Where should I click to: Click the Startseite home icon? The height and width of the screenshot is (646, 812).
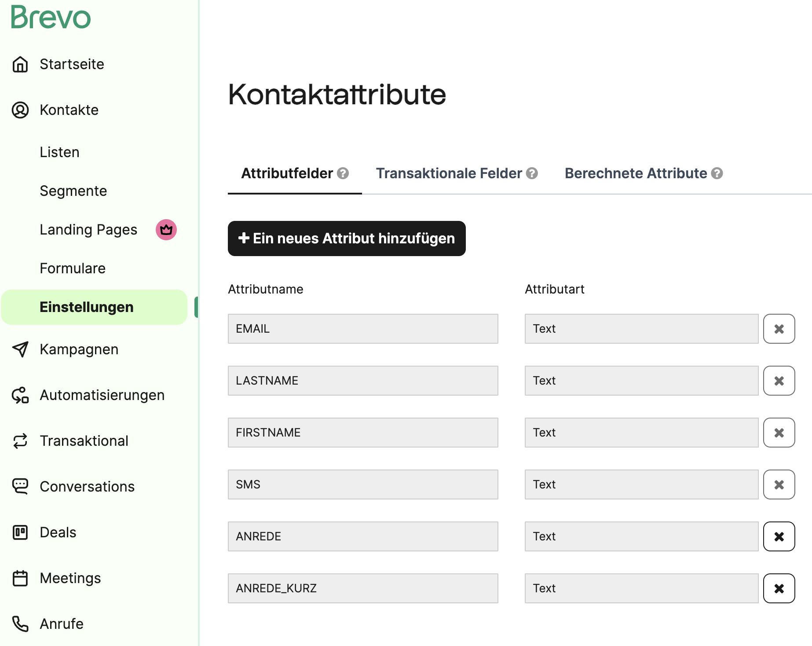pos(20,64)
